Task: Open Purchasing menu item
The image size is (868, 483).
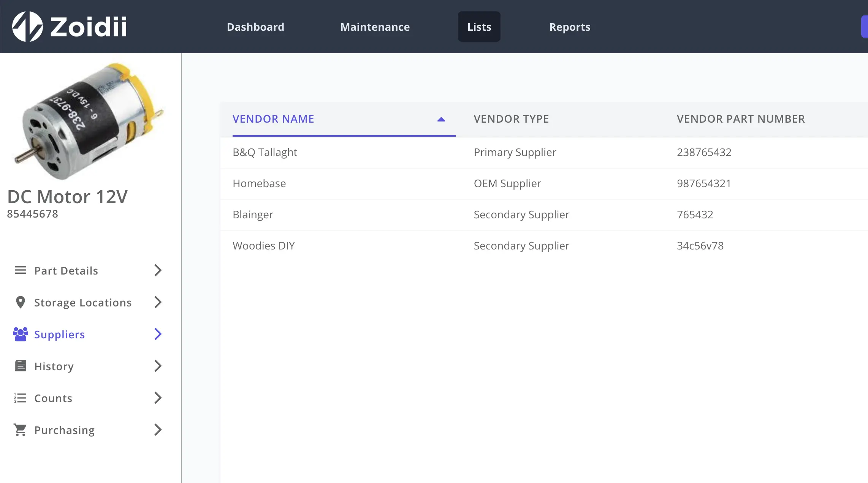Action: [x=89, y=430]
